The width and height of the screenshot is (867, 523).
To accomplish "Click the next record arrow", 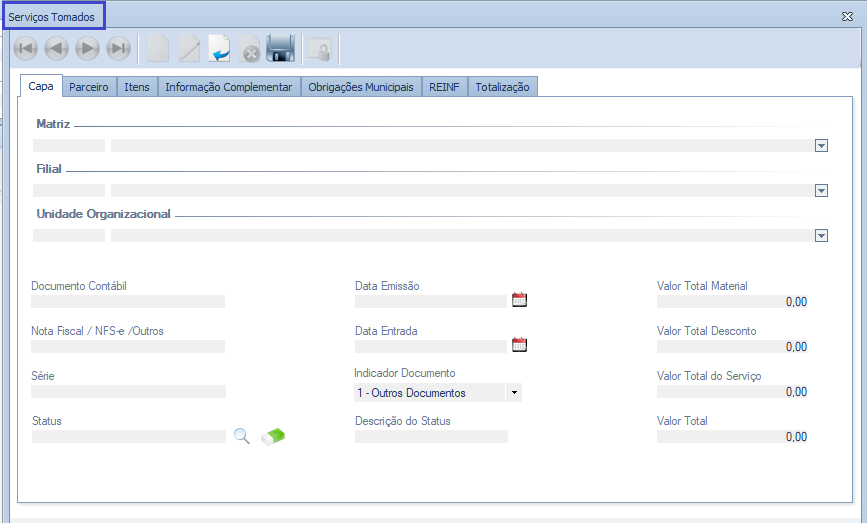I will [88, 48].
